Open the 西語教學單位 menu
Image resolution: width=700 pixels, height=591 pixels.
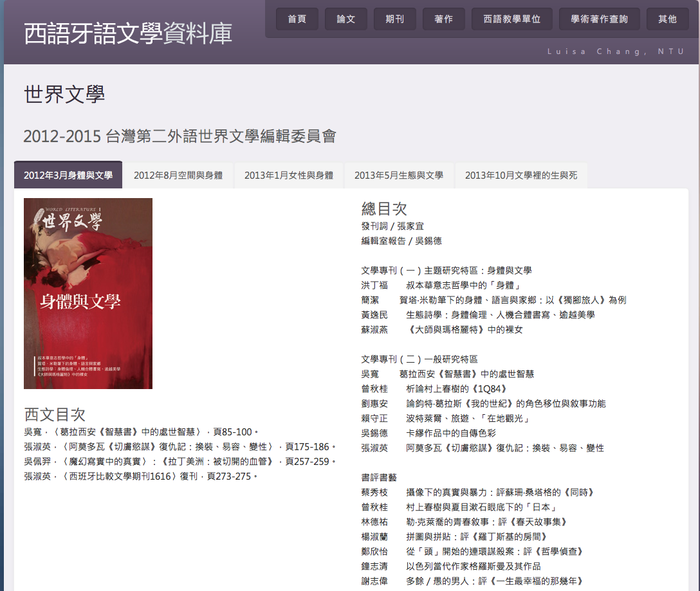(511, 19)
